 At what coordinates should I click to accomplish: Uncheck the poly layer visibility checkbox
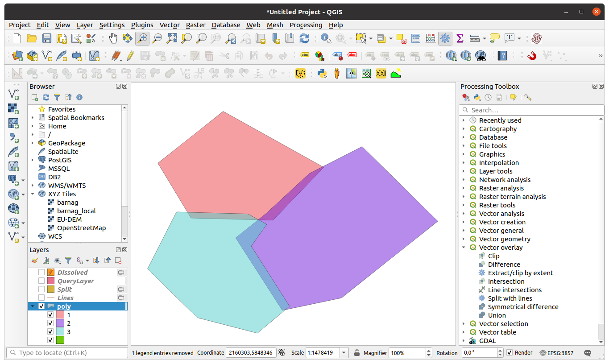[x=41, y=306]
